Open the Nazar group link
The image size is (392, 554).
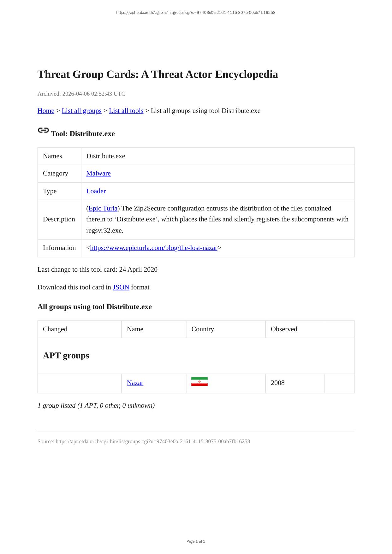[135, 383]
